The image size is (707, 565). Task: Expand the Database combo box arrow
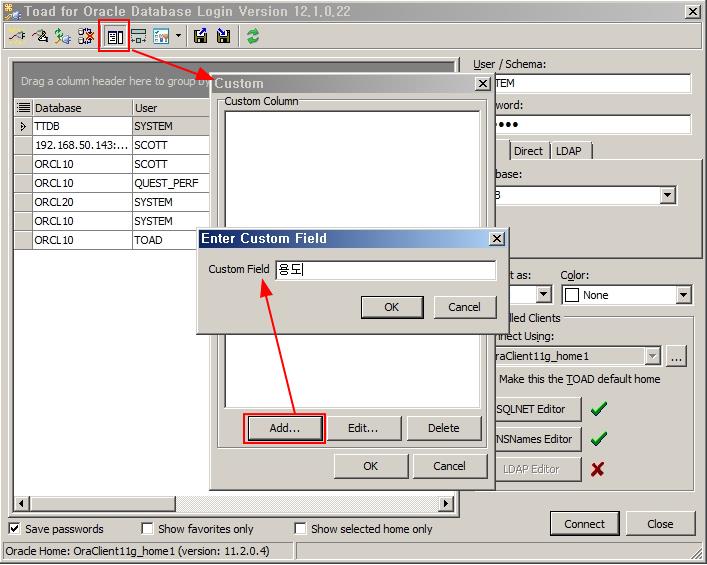coord(667,196)
